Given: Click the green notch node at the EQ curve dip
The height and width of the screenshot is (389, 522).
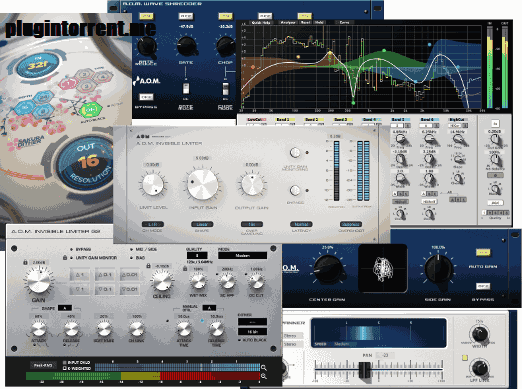Looking at the screenshot, I should point(353,102).
